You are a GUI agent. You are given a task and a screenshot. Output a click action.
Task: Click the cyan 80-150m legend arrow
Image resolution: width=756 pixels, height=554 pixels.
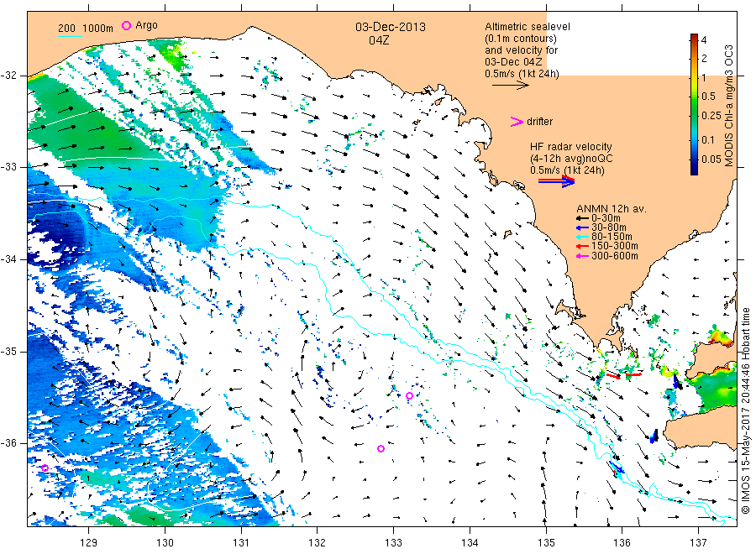pyautogui.click(x=582, y=237)
